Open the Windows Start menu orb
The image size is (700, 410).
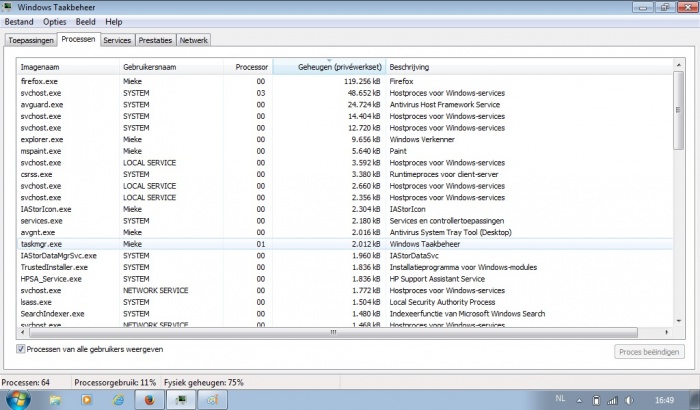18,400
